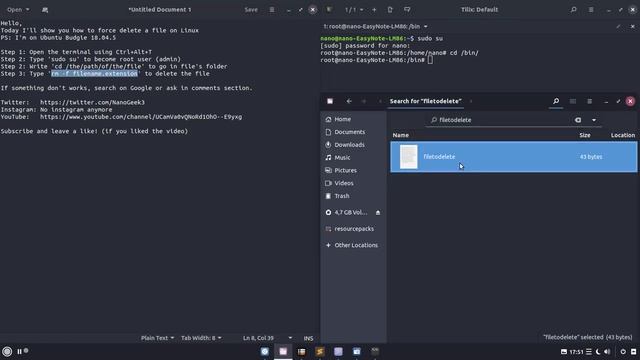Toggle the file manager search button
The image size is (640, 360).
tap(556, 101)
